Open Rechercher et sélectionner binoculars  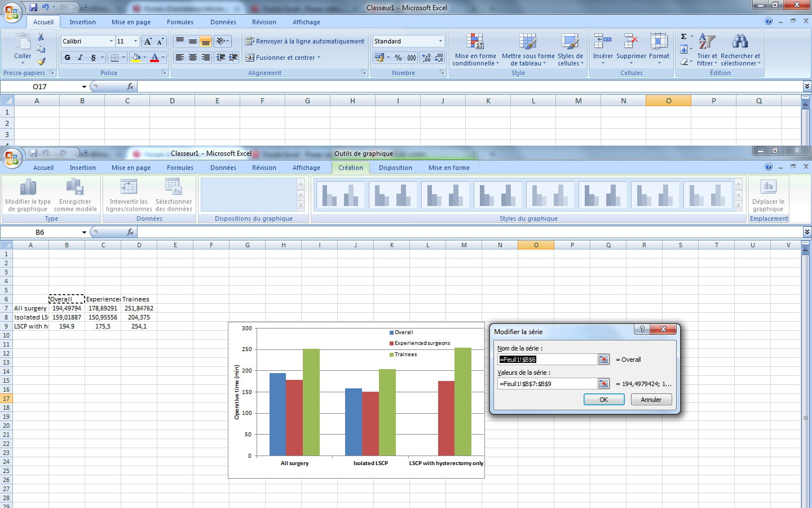(x=740, y=50)
